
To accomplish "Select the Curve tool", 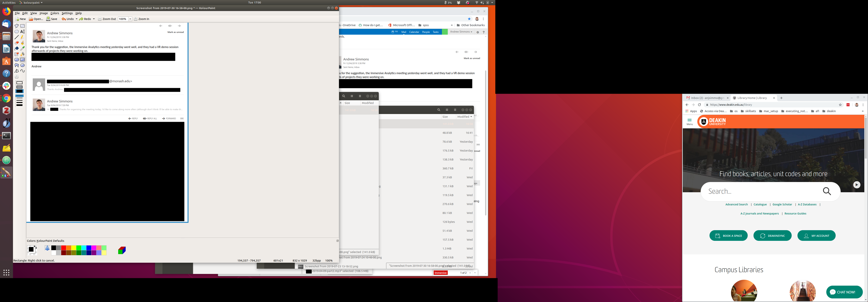I will (x=23, y=71).
